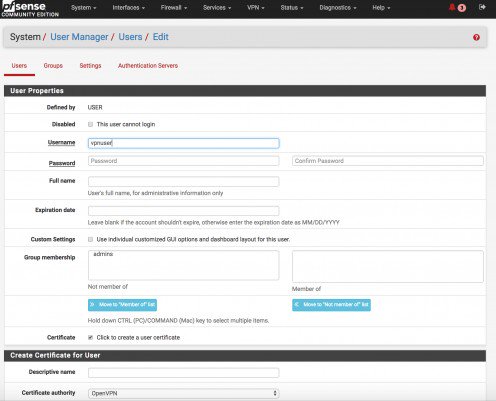Switch to the Authentication Servers tab
Image resolution: width=496 pixels, height=401 pixels.
148,66
